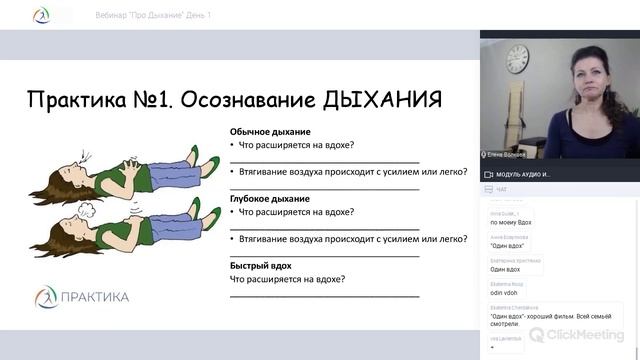Viewport: 640px width, 360px height.
Task: Click the presenter name label on video
Action: coord(506,155)
